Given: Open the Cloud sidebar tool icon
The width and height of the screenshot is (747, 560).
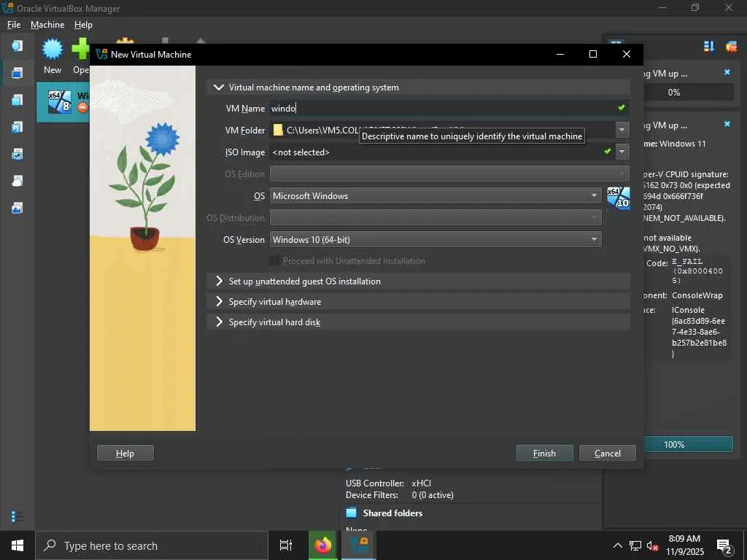Looking at the screenshot, I should (18, 181).
